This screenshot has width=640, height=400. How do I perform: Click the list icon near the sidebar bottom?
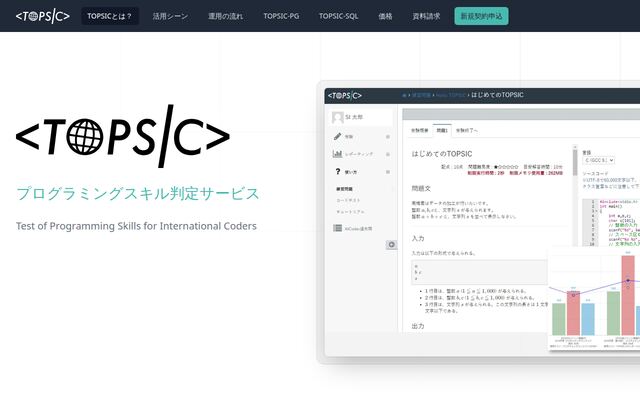click(x=337, y=228)
